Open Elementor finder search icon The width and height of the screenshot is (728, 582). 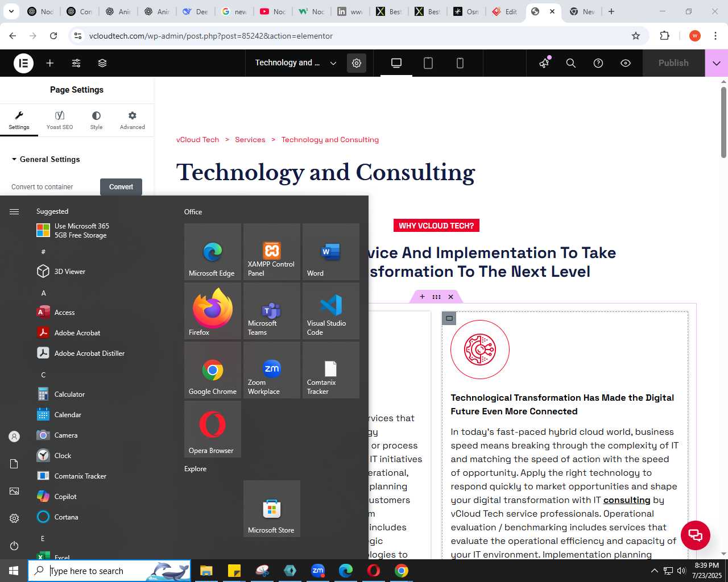[571, 63]
